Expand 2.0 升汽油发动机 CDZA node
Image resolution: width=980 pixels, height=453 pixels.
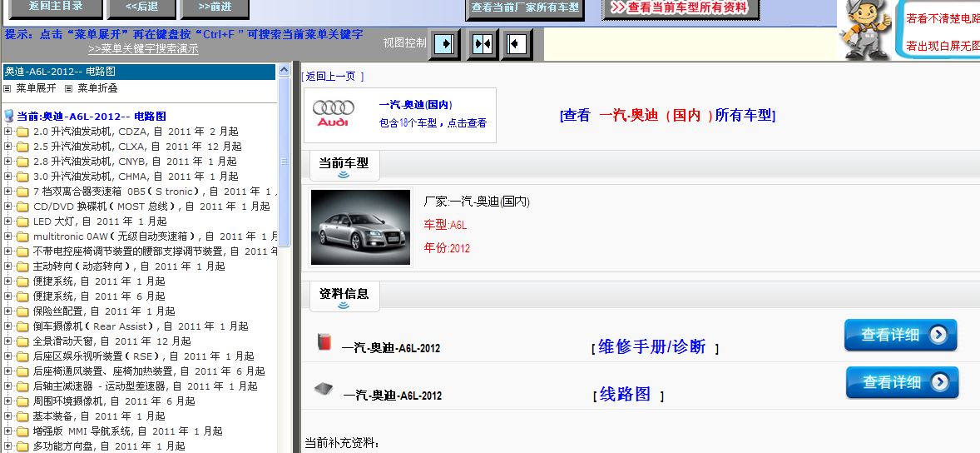7,132
